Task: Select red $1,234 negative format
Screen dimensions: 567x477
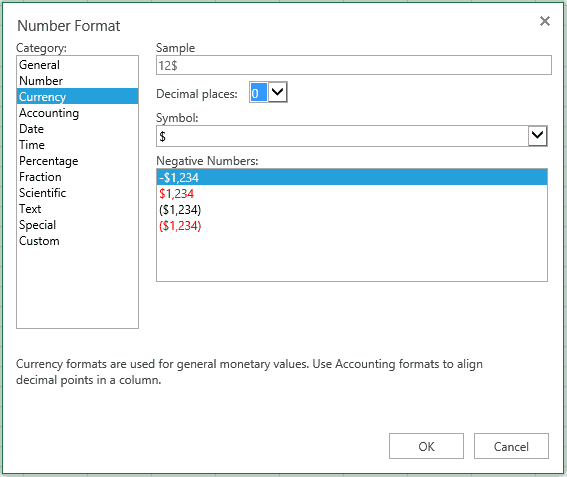Action: [x=352, y=193]
